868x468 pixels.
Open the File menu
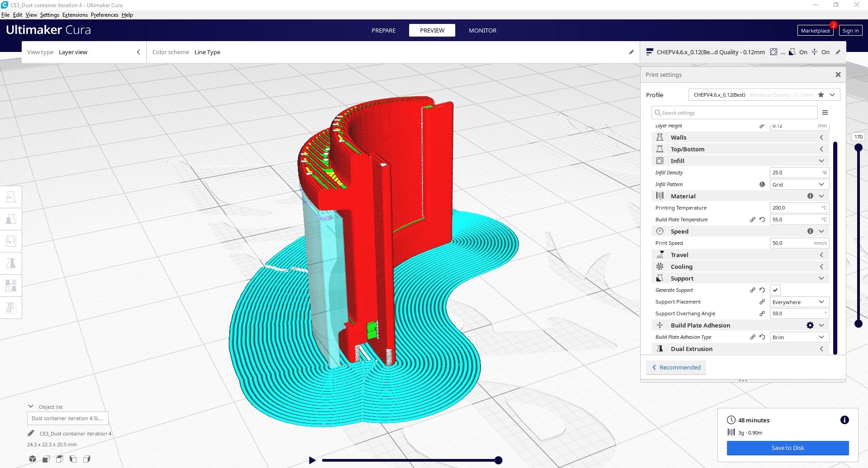(5, 15)
